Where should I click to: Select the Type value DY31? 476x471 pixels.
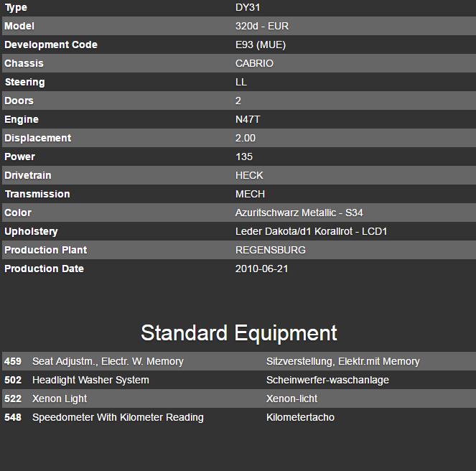click(248, 7)
